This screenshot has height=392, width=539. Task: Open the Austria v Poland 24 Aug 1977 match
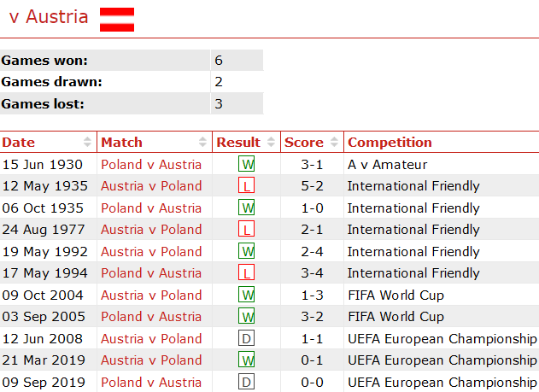pyautogui.click(x=151, y=230)
